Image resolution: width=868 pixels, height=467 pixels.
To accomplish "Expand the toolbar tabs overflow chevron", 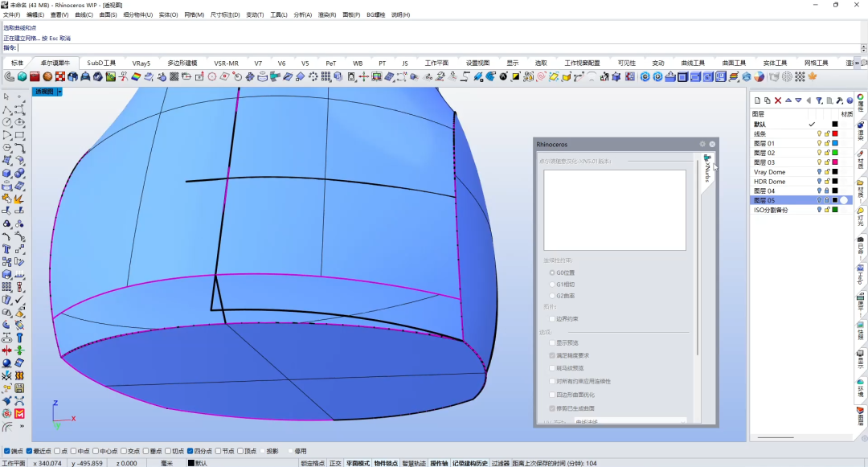I will 858,63.
